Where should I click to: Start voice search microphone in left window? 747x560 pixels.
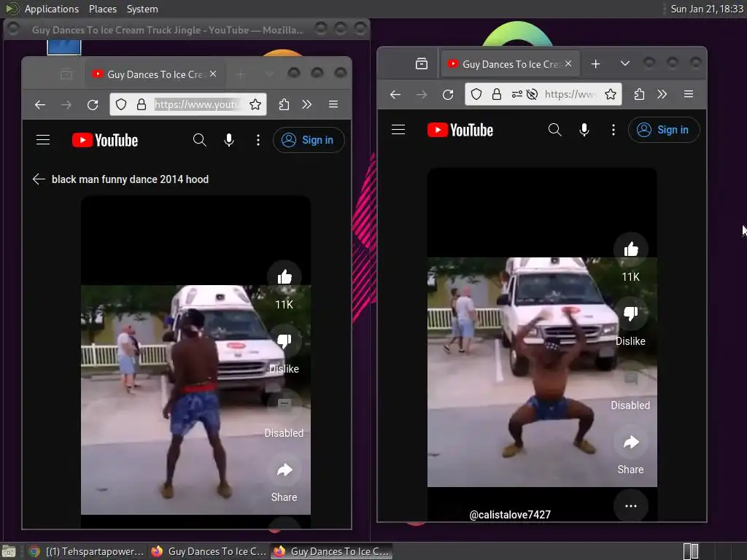pos(229,140)
